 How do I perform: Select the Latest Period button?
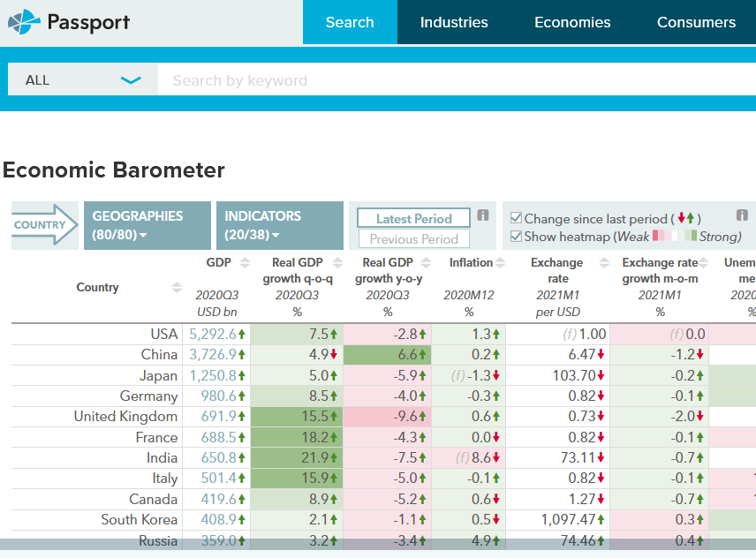413,218
